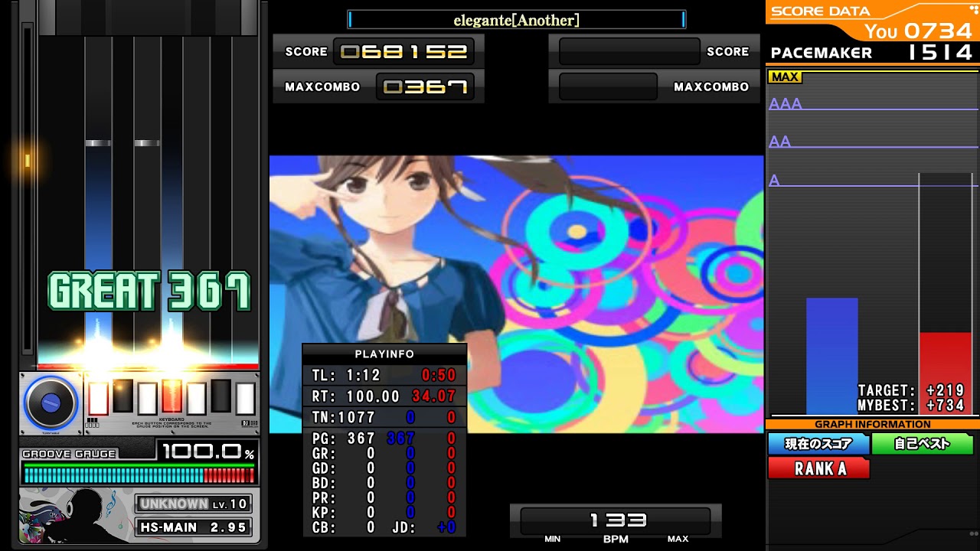Tap the sixth key, the rightmost black one
Viewport: 980px width, 551px height.
(x=220, y=396)
